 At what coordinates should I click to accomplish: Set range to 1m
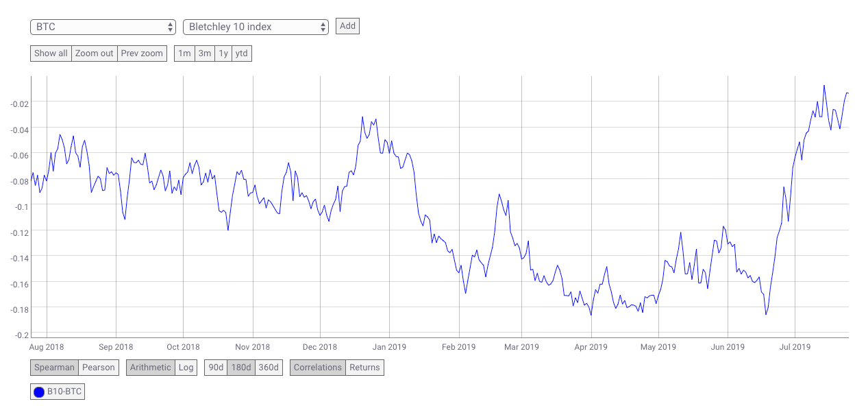click(184, 53)
